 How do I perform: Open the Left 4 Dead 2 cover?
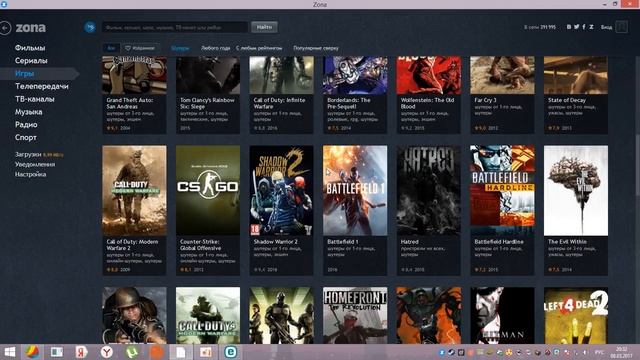576,315
